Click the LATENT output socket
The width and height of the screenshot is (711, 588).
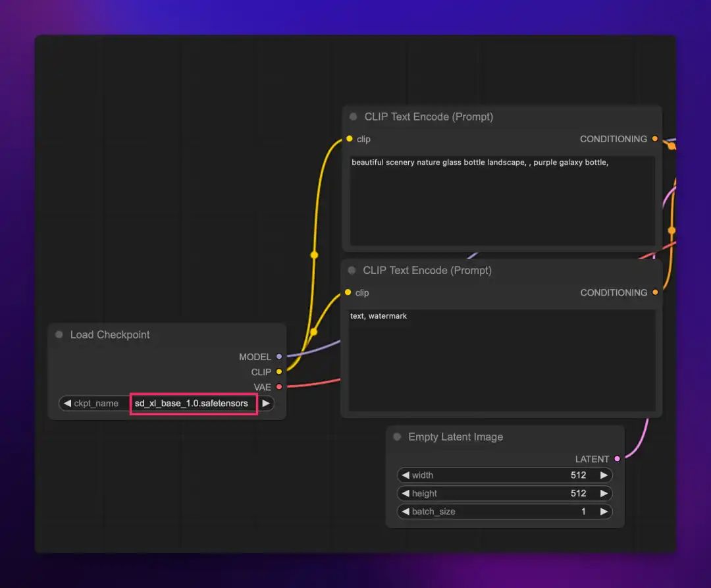(x=617, y=459)
